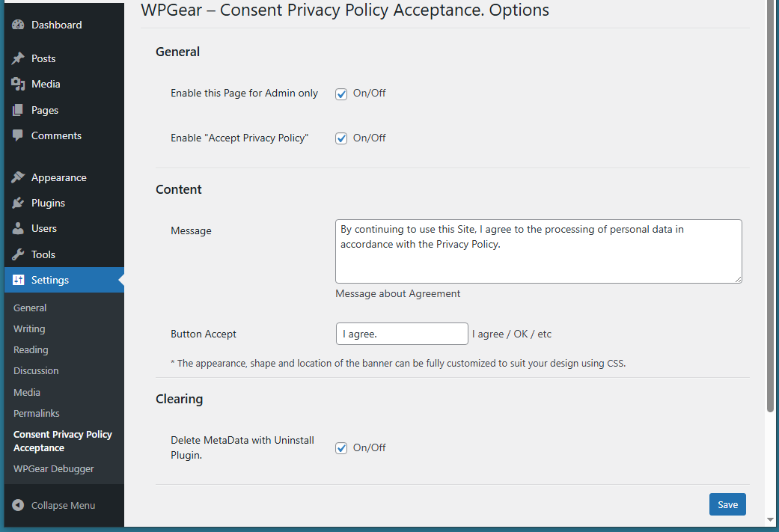779x532 pixels.
Task: Collapse the admin sidebar menu
Action: 54,505
